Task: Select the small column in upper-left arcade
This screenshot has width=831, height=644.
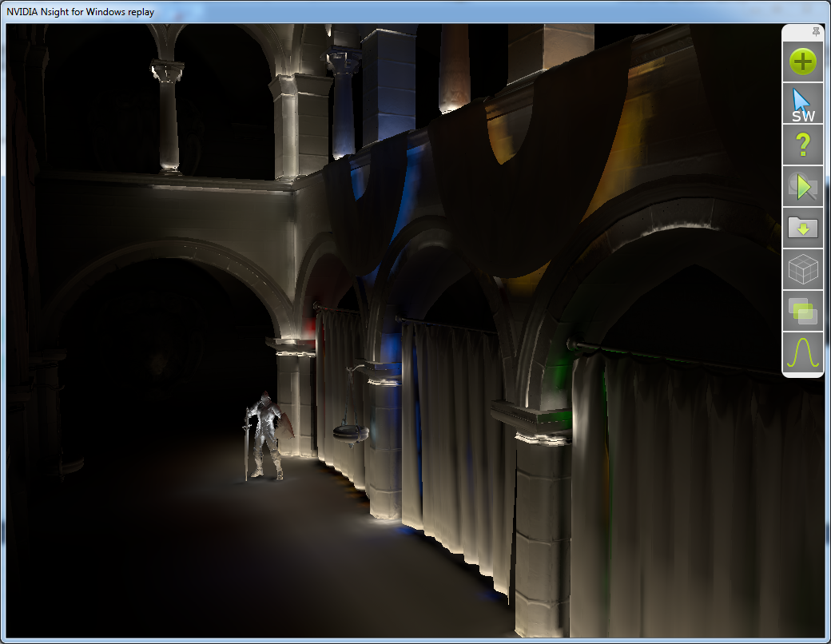Action: tap(168, 120)
